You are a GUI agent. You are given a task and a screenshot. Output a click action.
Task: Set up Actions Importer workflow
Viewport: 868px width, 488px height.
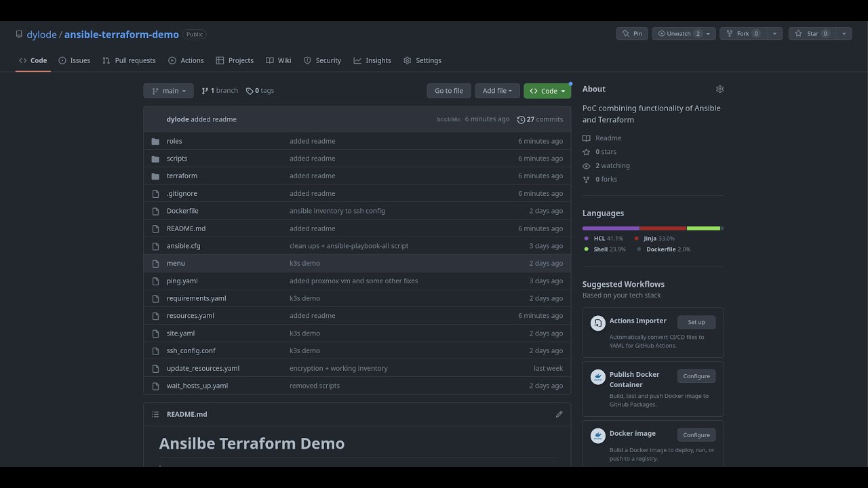click(696, 322)
